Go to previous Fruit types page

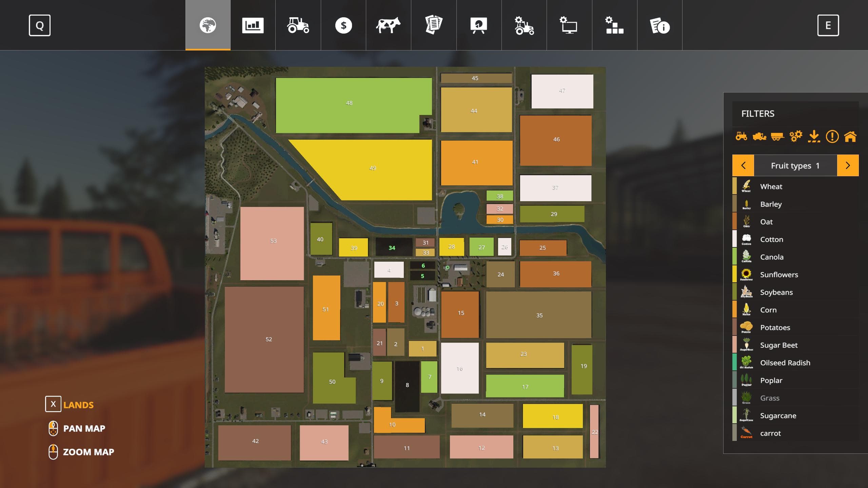tap(743, 165)
